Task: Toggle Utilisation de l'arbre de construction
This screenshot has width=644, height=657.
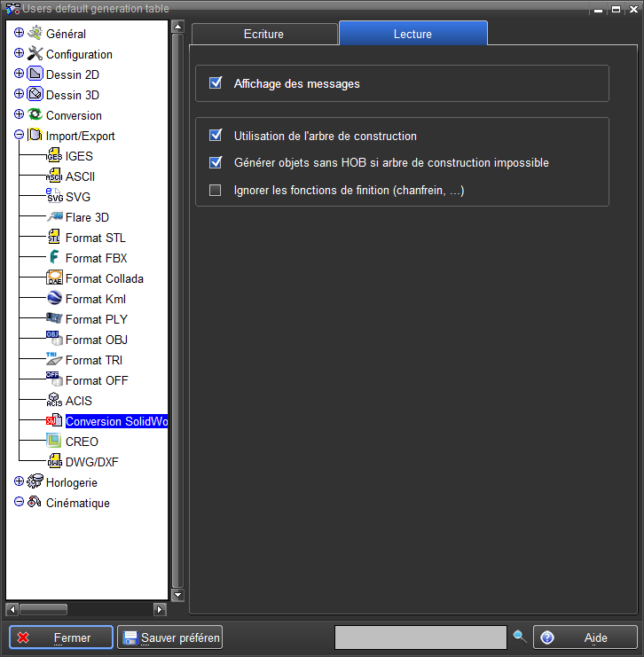Action: 215,136
